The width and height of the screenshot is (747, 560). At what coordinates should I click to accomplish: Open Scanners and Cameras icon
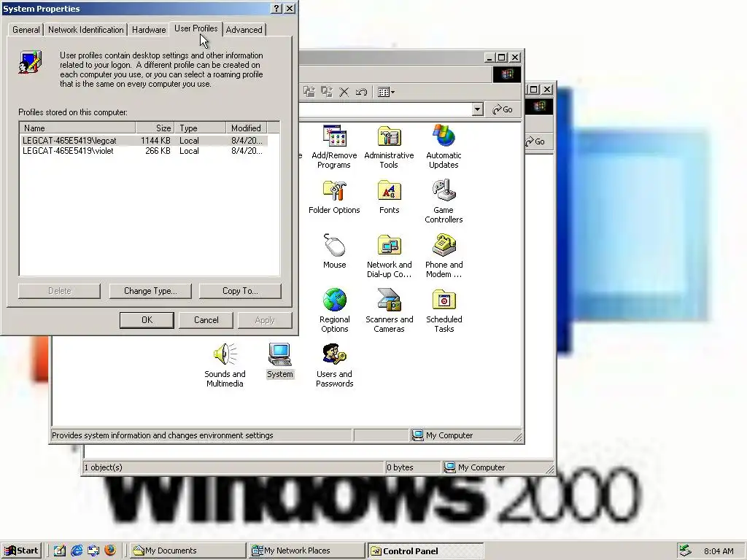tap(390, 311)
